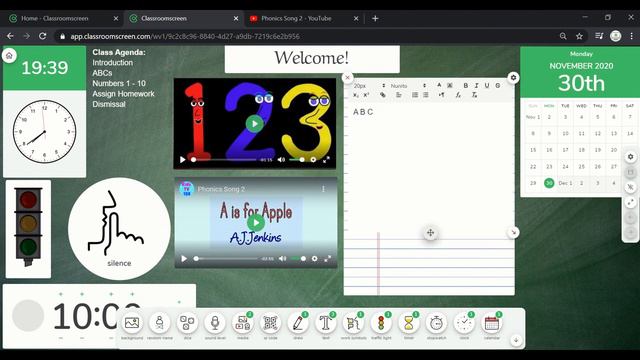Close the text editor widget
This screenshot has width=640, height=360.
(347, 77)
